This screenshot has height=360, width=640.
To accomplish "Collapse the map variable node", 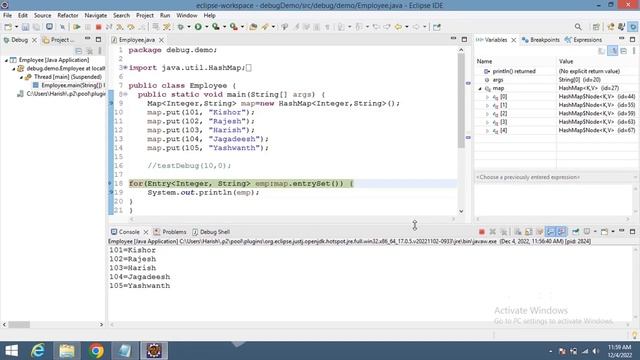I will click(480, 89).
